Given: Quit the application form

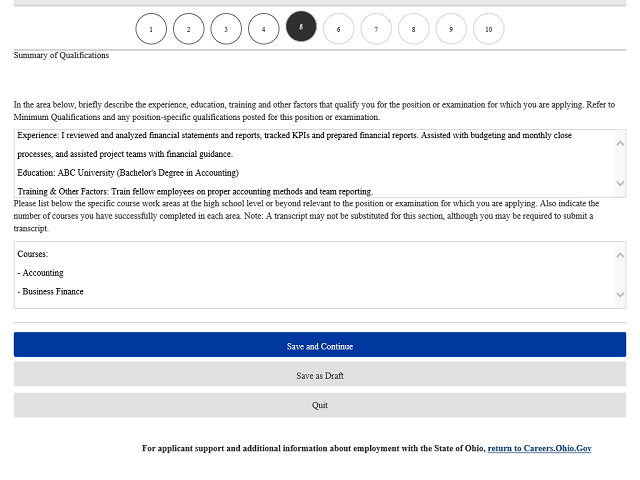Looking at the screenshot, I should point(320,405).
